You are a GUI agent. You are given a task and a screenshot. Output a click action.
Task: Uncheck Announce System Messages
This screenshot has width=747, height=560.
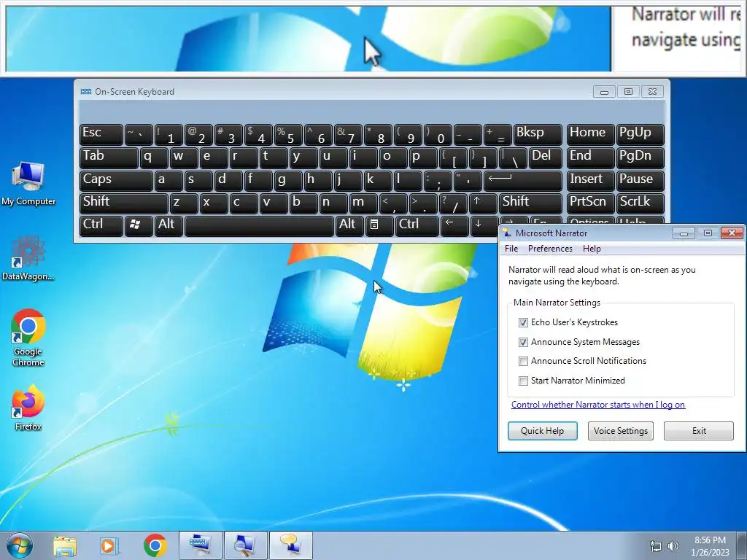point(523,342)
